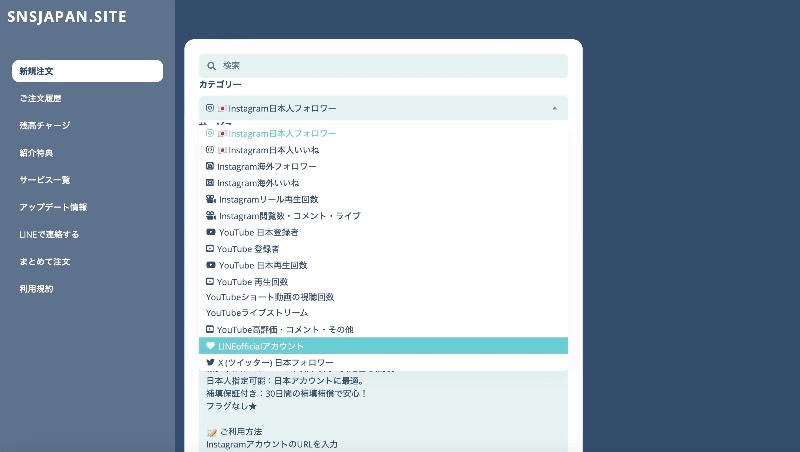This screenshot has width=800, height=452.
Task: Open サービス一覧 in sidebar
Action: point(45,180)
